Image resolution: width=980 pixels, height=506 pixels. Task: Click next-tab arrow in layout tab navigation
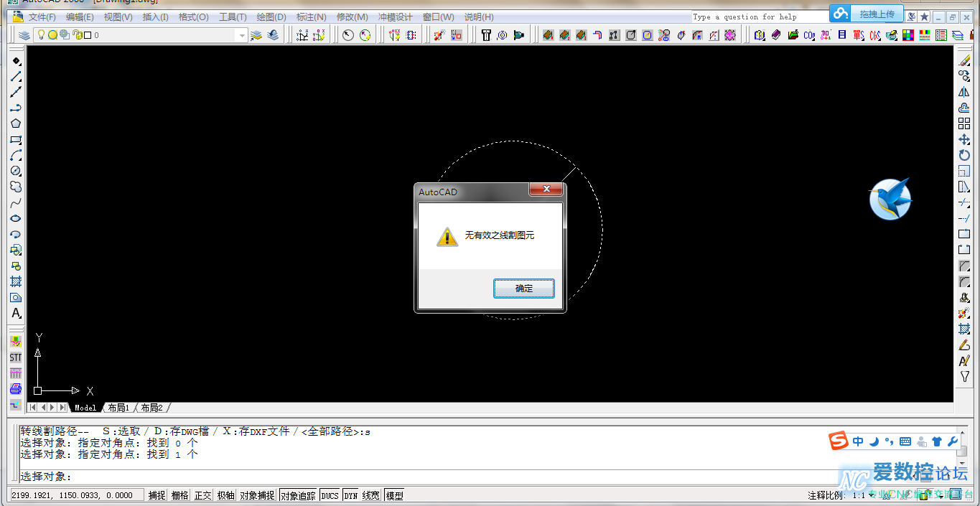click(x=52, y=408)
